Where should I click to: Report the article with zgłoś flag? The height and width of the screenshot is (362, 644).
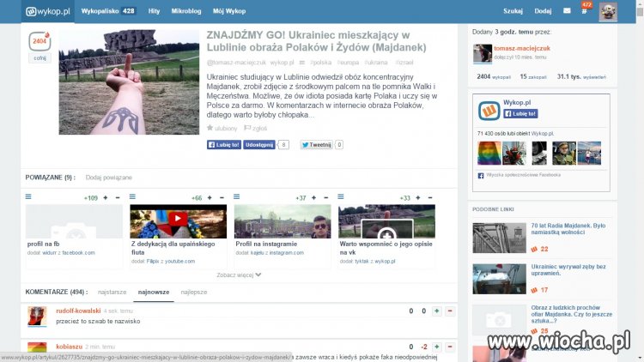[256, 128]
